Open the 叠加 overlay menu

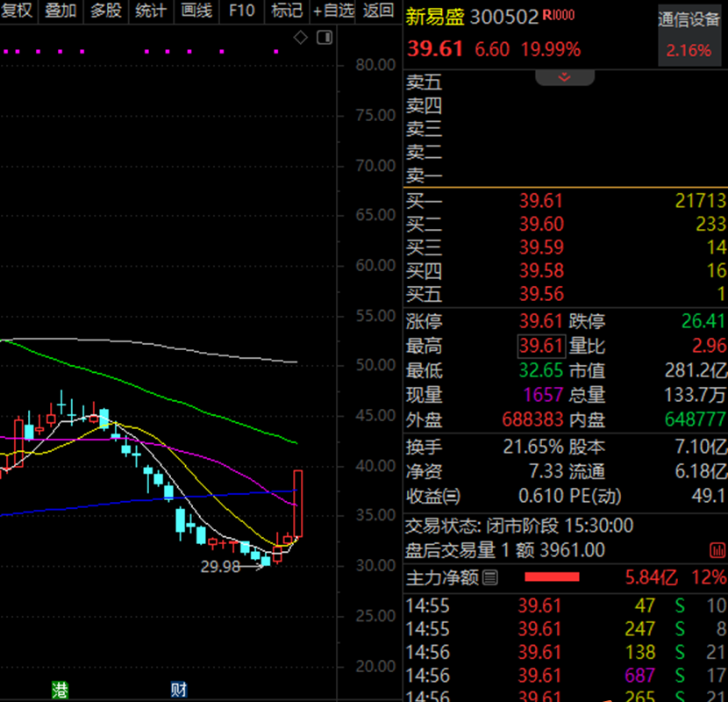click(x=61, y=11)
